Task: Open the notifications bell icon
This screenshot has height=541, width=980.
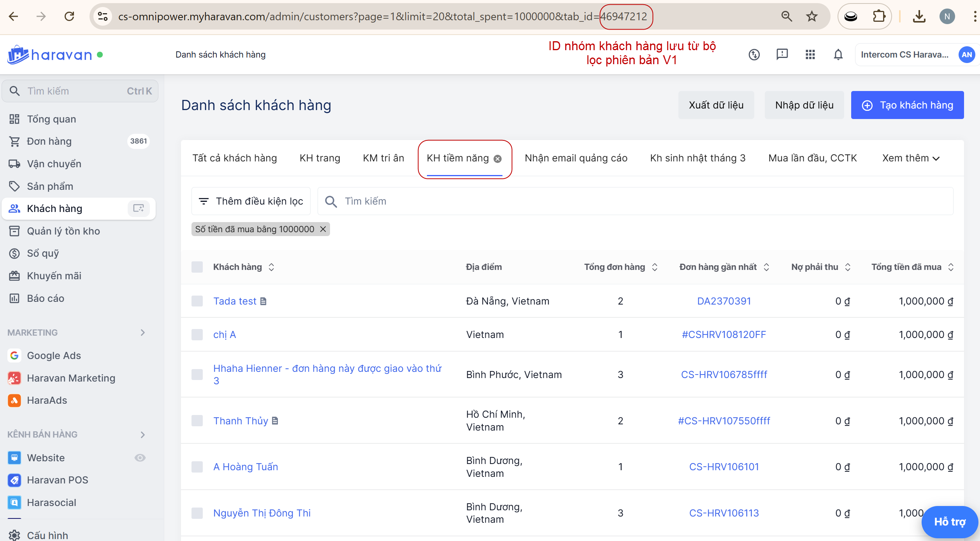Action: (x=838, y=54)
